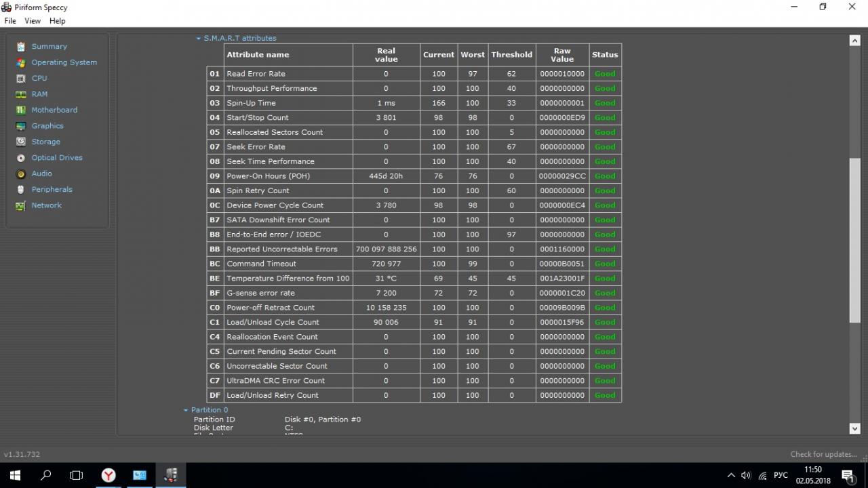Open the Summary section icon

pos(21,47)
